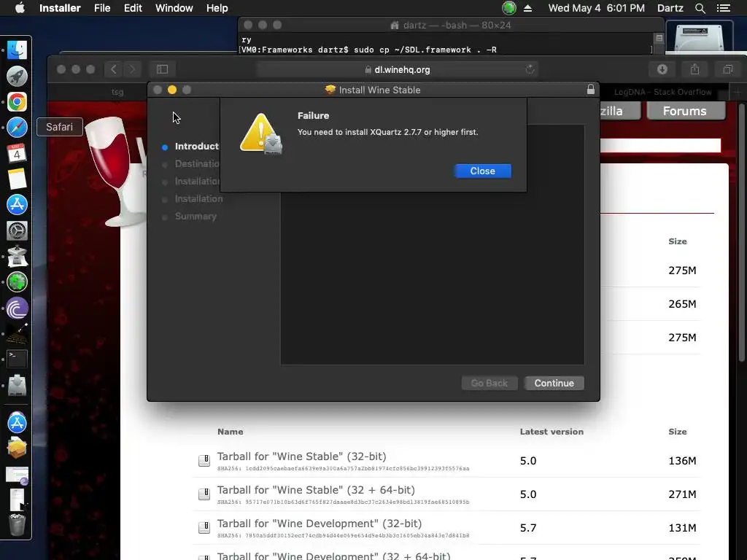
Task: Open Finder from the Dock
Action: (x=18, y=50)
